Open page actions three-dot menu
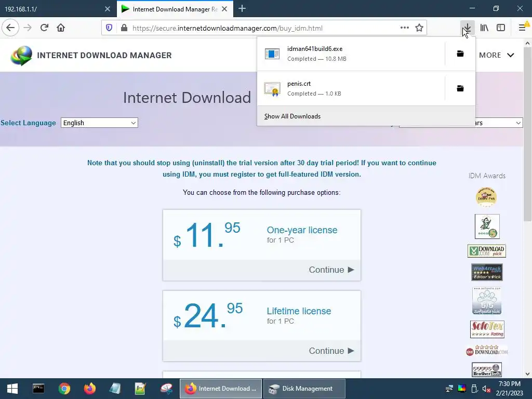Screen dimensions: 532x399 [404, 28]
